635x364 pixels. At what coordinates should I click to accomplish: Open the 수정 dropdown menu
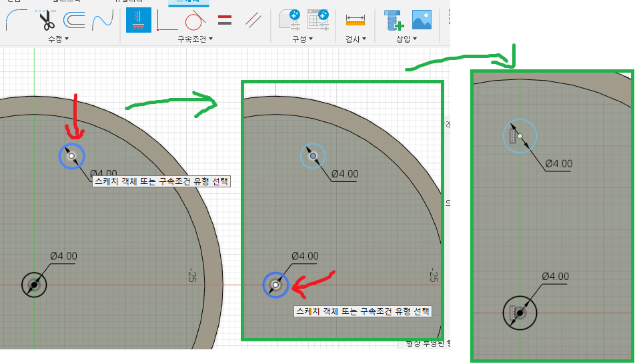[58, 39]
